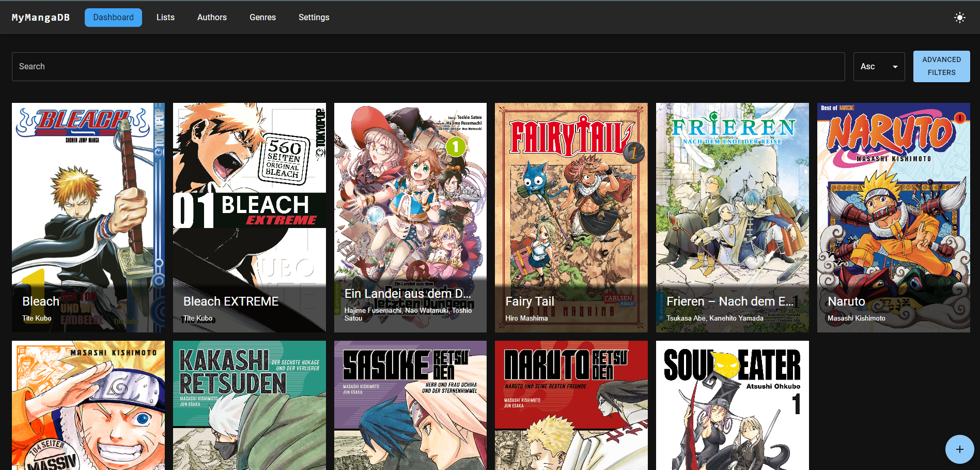Click the Naruto title text
The height and width of the screenshot is (470, 980).
pos(846,301)
